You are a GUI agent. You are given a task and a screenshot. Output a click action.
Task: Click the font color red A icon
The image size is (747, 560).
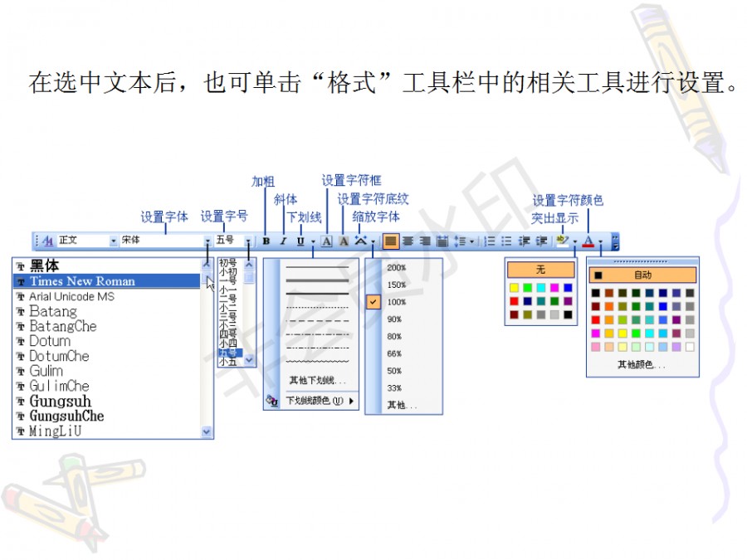(588, 241)
